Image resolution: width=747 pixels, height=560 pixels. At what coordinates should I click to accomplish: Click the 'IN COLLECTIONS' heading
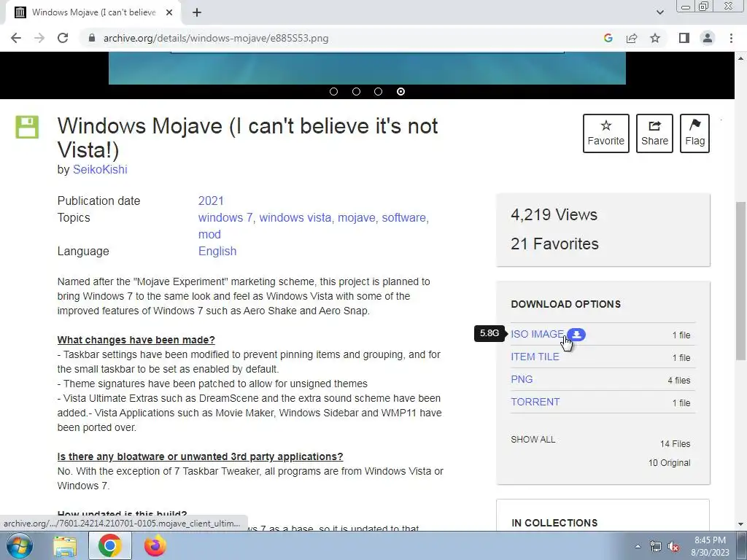[554, 523]
